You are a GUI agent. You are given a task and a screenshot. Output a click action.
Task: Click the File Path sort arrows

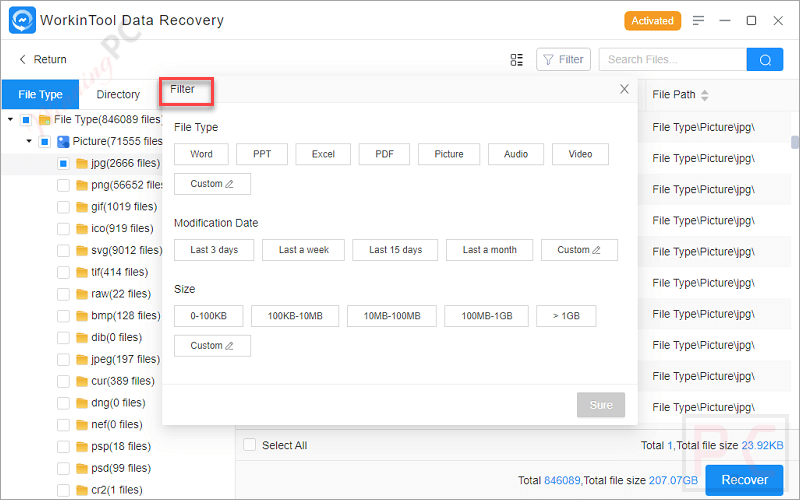point(705,95)
